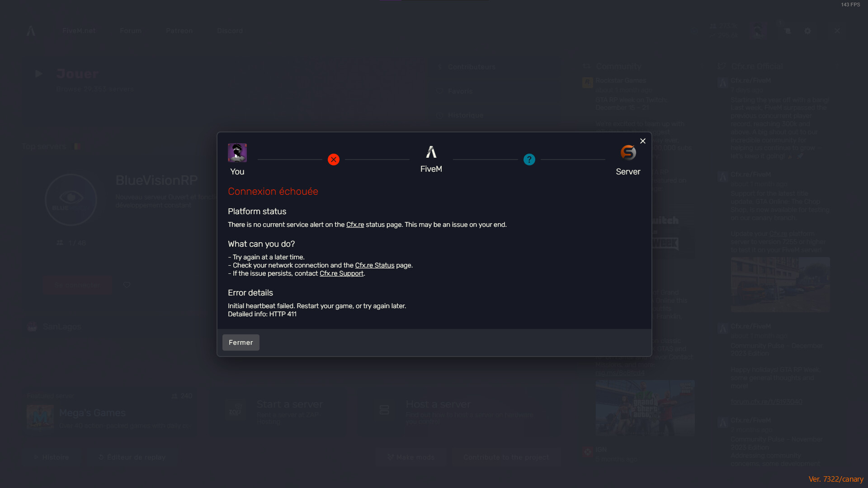The image size is (868, 488).
Task: Click the Discord menu item in navbar
Action: coord(230,30)
